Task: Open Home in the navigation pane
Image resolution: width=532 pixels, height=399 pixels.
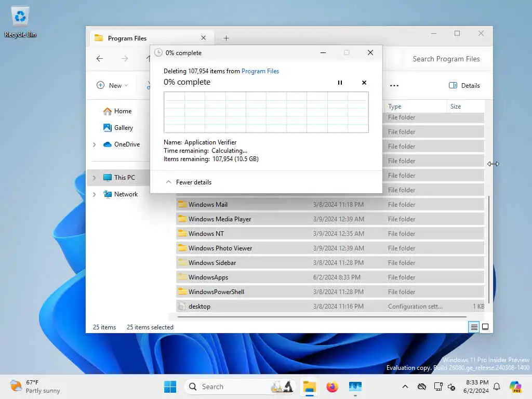Action: 117,111
